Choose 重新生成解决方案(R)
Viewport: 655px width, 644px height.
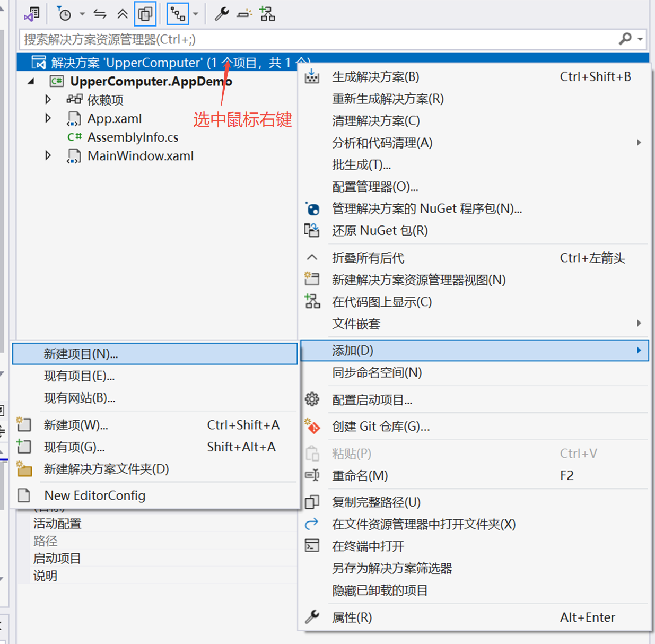[475, 99]
